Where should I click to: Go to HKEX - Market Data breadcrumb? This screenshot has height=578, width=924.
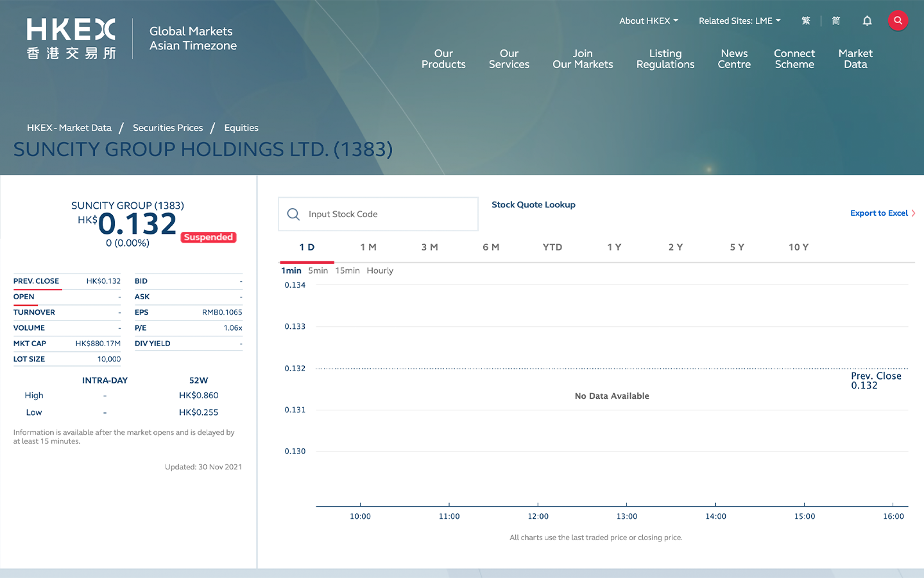(69, 128)
